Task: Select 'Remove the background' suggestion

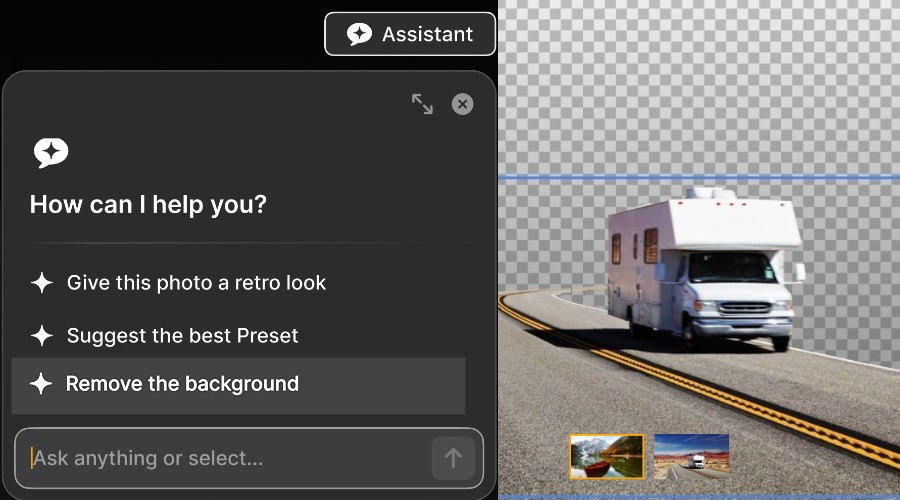Action: (238, 385)
